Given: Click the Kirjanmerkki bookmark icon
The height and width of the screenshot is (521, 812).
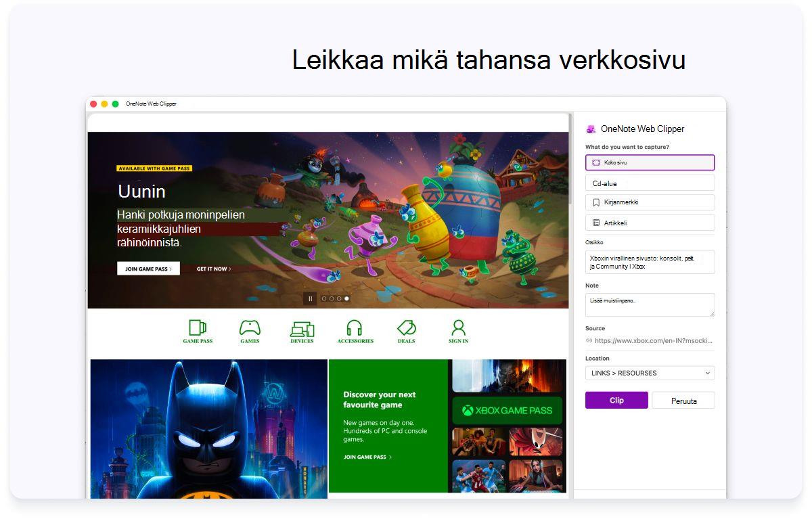Looking at the screenshot, I should coord(596,202).
